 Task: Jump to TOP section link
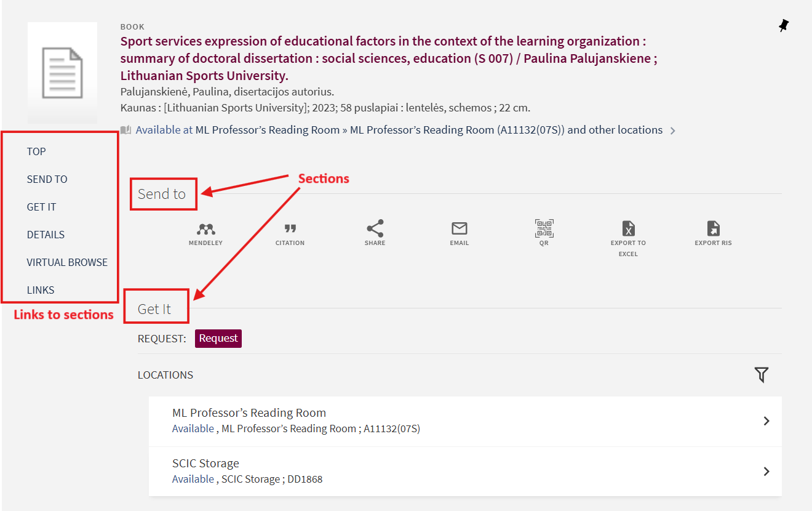[x=36, y=151]
